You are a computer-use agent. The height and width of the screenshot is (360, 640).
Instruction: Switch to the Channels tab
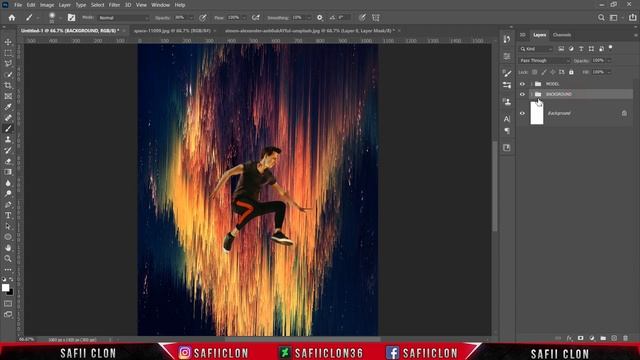tap(562, 35)
